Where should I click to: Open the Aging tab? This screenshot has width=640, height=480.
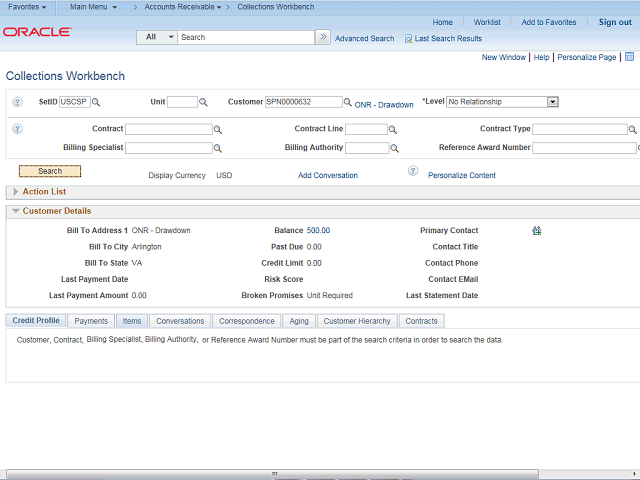tap(299, 321)
